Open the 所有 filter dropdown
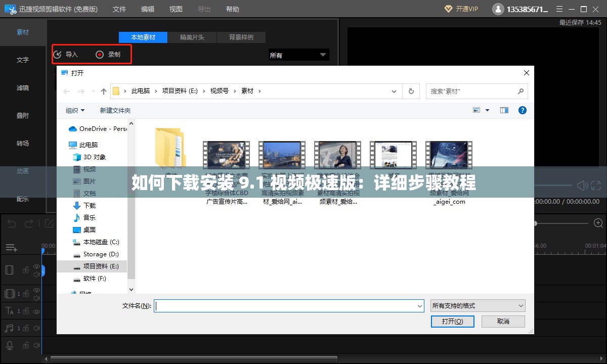Screen dimensions: 607x364 point(298,55)
